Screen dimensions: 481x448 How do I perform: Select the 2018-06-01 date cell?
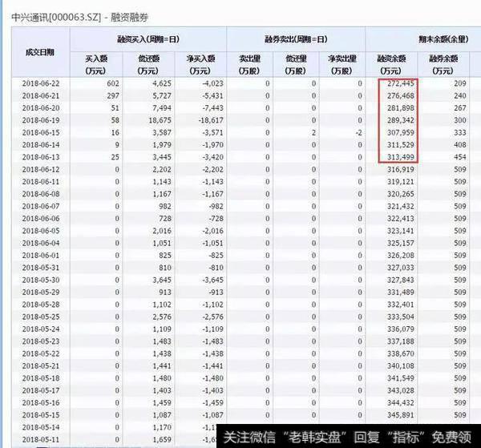(x=41, y=255)
